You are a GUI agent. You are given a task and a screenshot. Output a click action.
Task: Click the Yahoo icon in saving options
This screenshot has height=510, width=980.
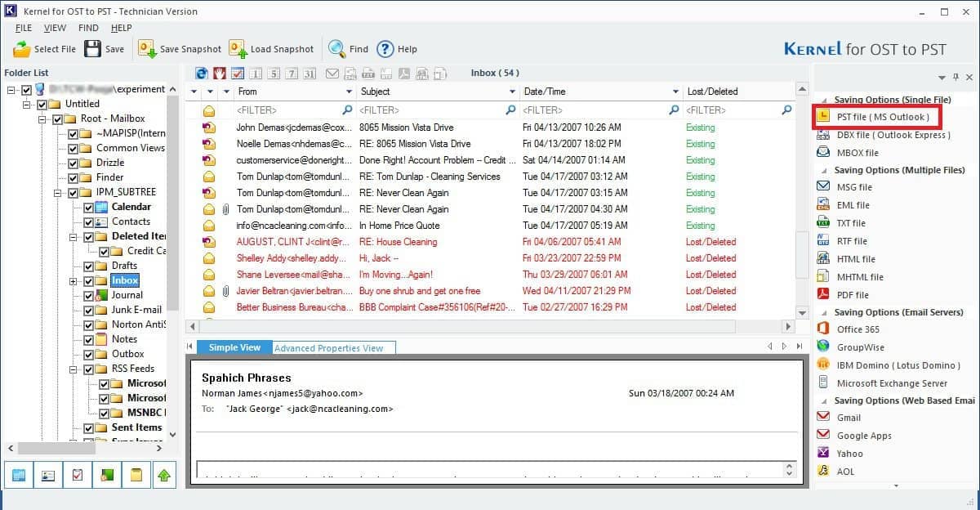[x=823, y=454]
